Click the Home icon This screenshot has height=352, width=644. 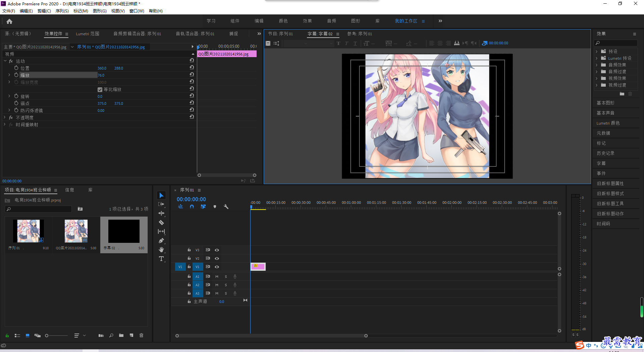[x=9, y=21]
